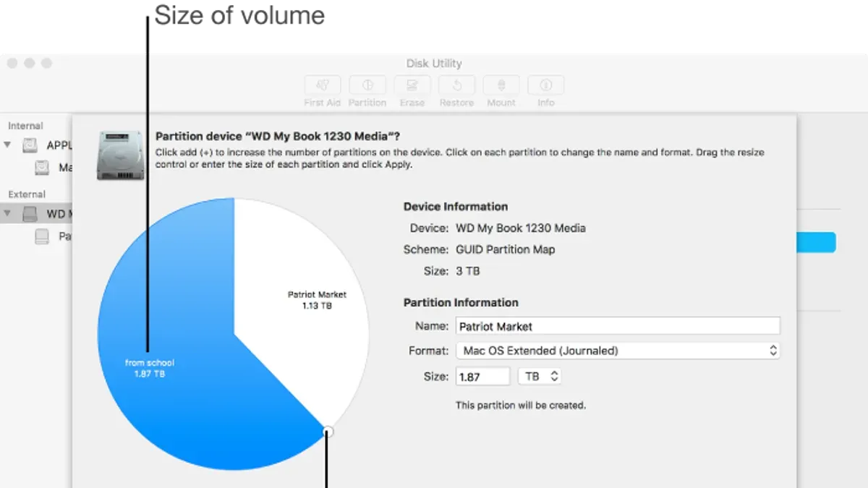Select the internal APPLE disk icon in sidebar
The width and height of the screenshot is (868, 488).
pyautogui.click(x=30, y=145)
